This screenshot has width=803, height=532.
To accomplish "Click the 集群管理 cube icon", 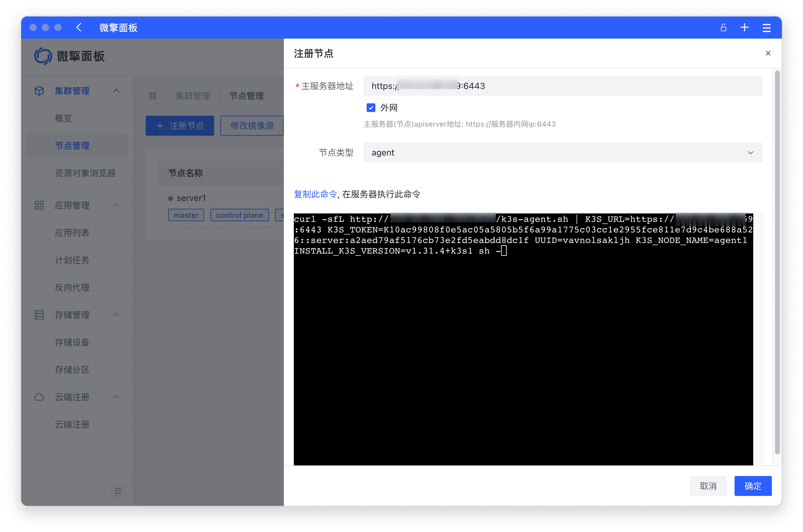I will [39, 91].
